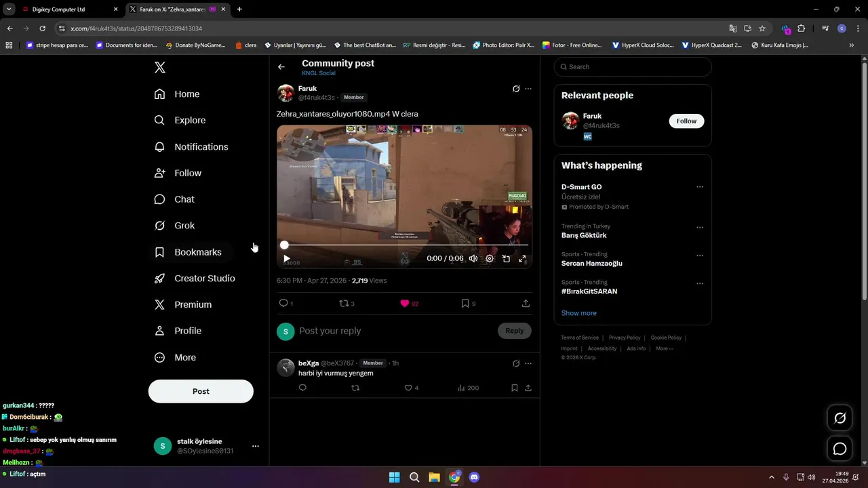868x488 pixels.
Task: Open more options on Faruk's post
Action: [x=528, y=89]
